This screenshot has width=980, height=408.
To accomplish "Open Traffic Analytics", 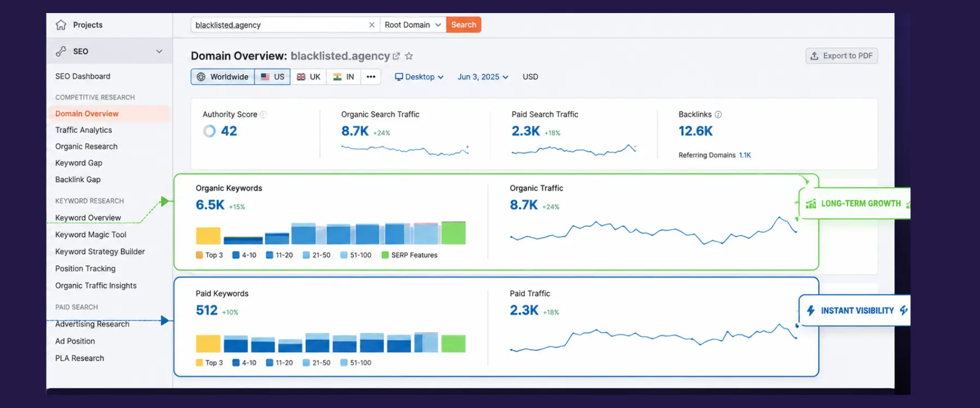I will coord(84,130).
